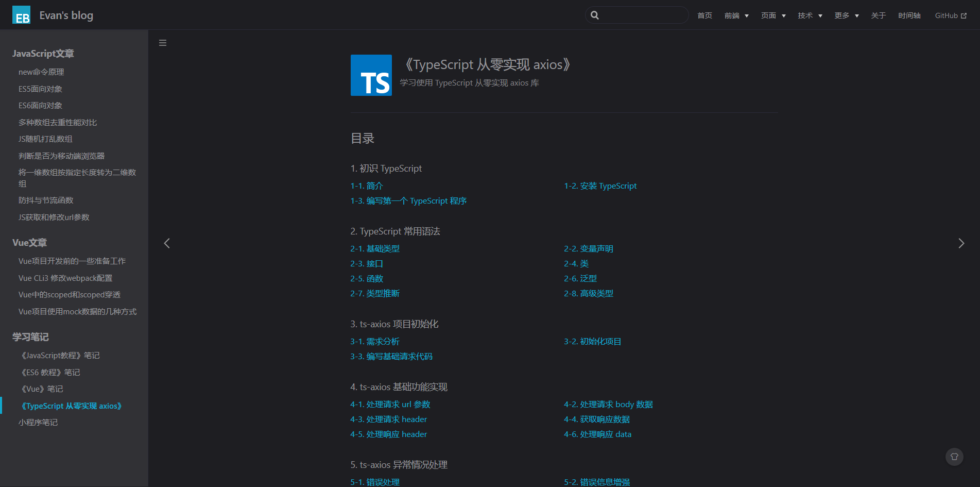The image size is (980, 487).
Task: Open sidebar article ES5面向对象
Action: click(40, 89)
